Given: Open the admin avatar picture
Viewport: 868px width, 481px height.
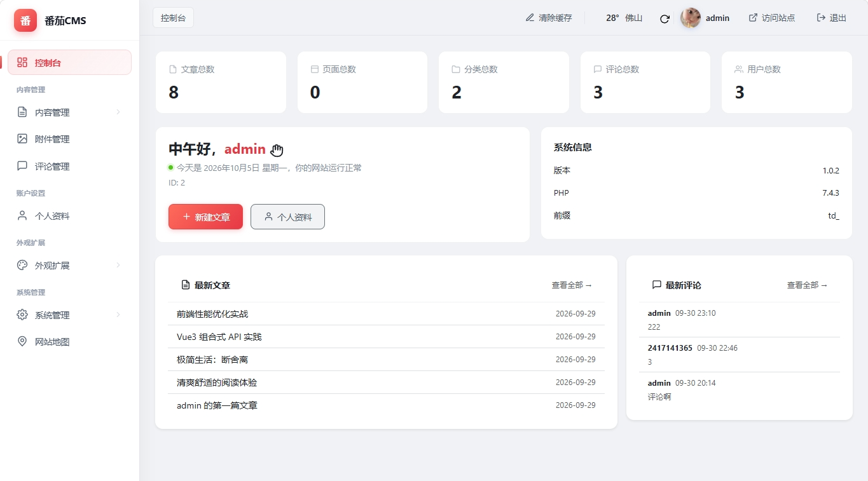Looking at the screenshot, I should coord(691,18).
